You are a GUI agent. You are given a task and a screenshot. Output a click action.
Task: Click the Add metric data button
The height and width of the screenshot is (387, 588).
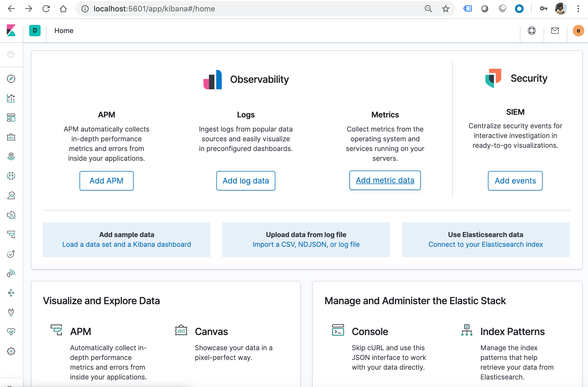pos(385,180)
